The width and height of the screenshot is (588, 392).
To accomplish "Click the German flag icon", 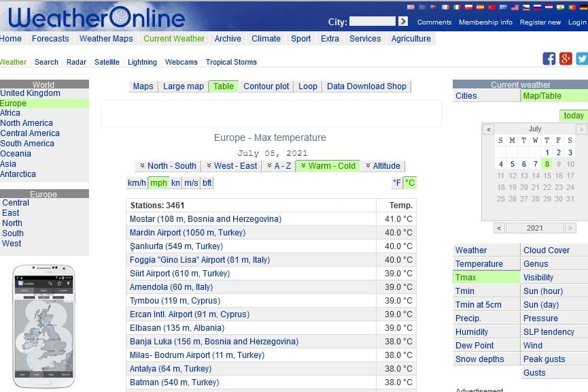I will [583, 7].
